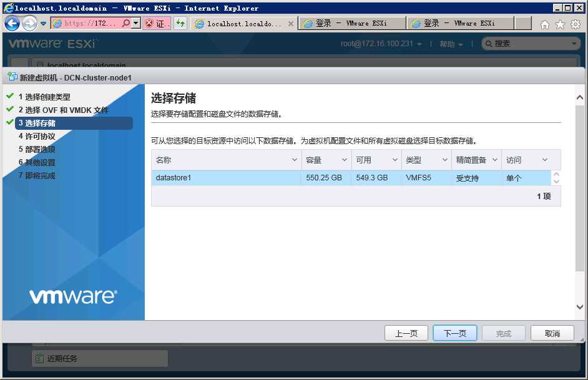Click the browser Back arrow button
The width and height of the screenshot is (588, 380).
coord(12,24)
